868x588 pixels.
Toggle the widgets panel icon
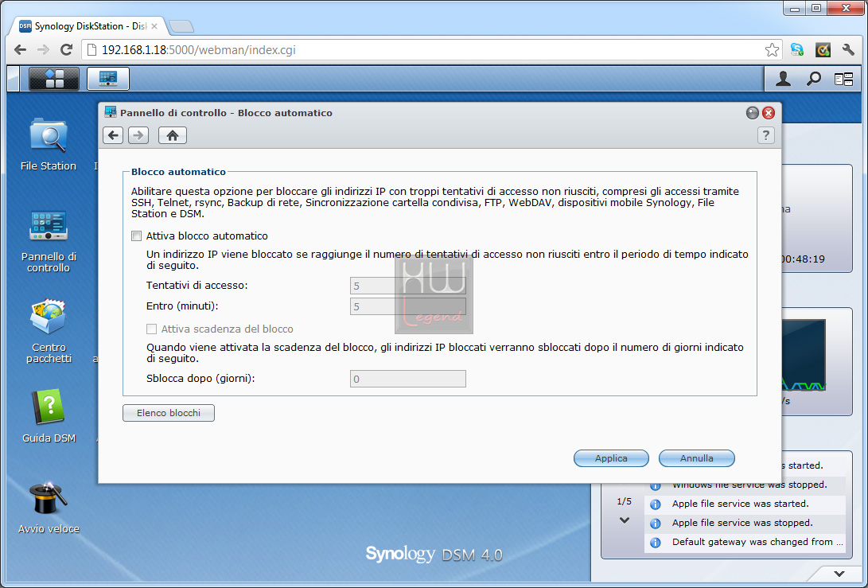pyautogui.click(x=843, y=80)
